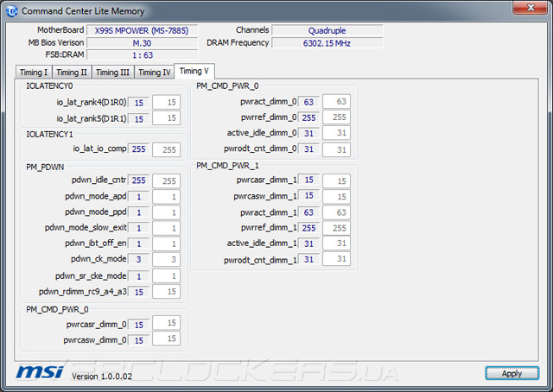Edit the pwrcasr_dimm_0 input field
553x392 pixels.
167,323
